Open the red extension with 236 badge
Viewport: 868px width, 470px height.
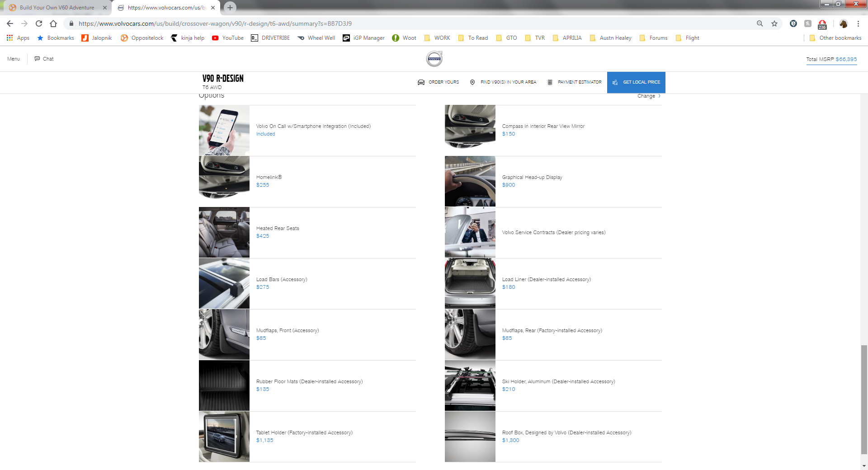click(x=822, y=24)
